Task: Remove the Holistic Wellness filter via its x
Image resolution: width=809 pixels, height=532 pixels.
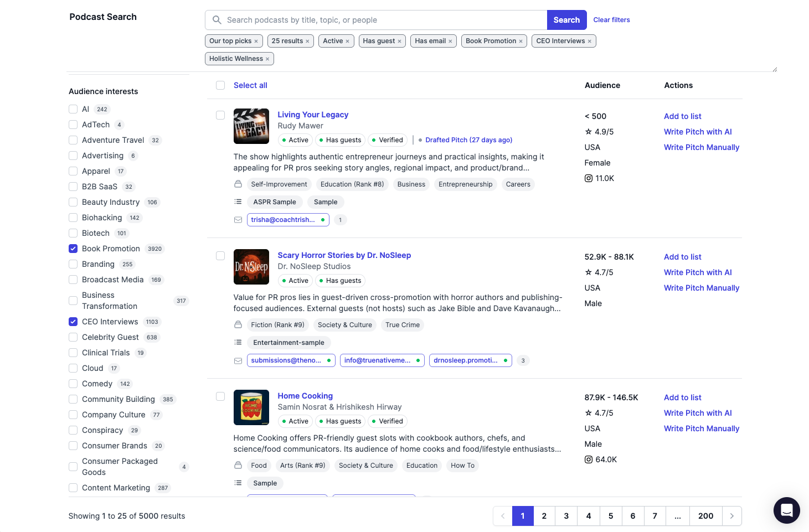Action: pos(268,58)
